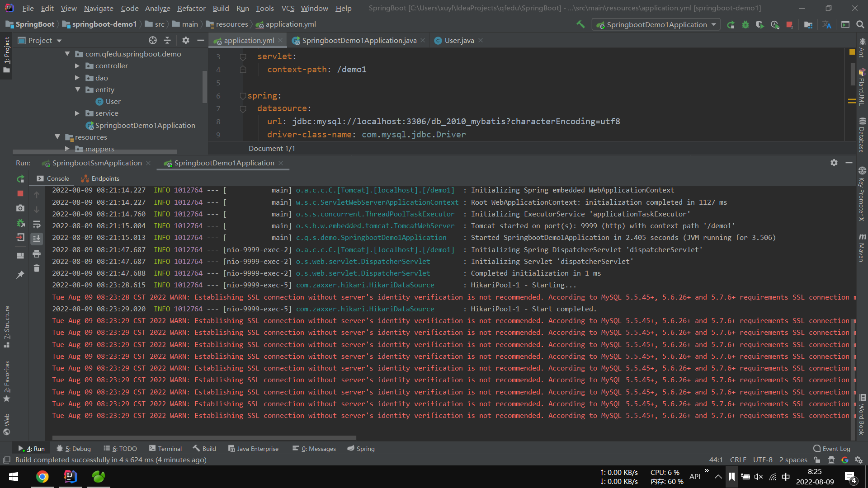Rerun the application in Run panel
Viewport: 868px width, 488px height.
click(x=20, y=179)
